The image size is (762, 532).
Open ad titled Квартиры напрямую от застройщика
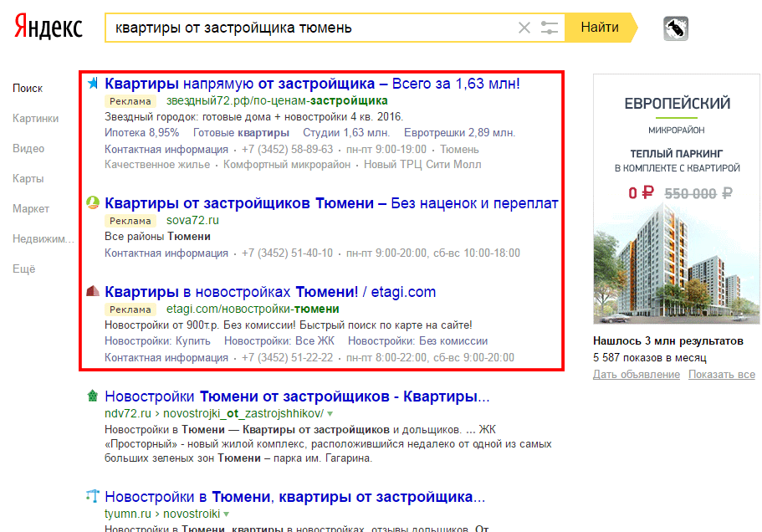[313, 84]
